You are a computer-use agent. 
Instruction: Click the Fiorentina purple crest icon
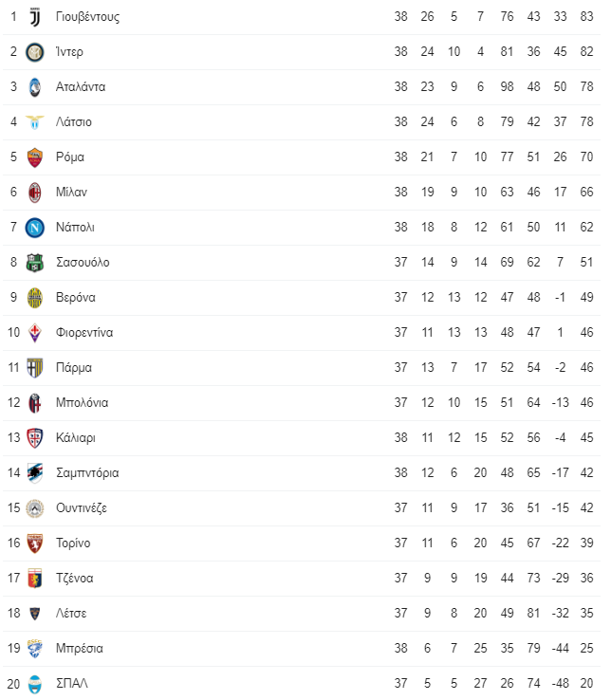point(35,333)
